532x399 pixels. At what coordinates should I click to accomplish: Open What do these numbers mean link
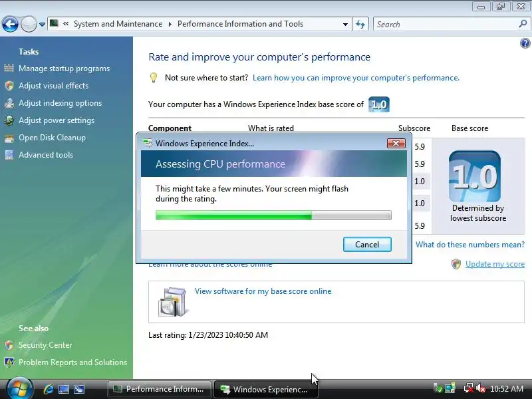pyautogui.click(x=470, y=245)
